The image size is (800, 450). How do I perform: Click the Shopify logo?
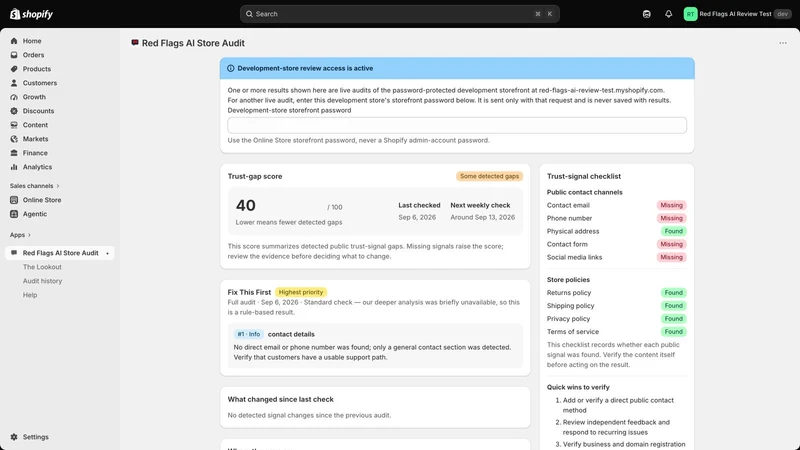31,14
